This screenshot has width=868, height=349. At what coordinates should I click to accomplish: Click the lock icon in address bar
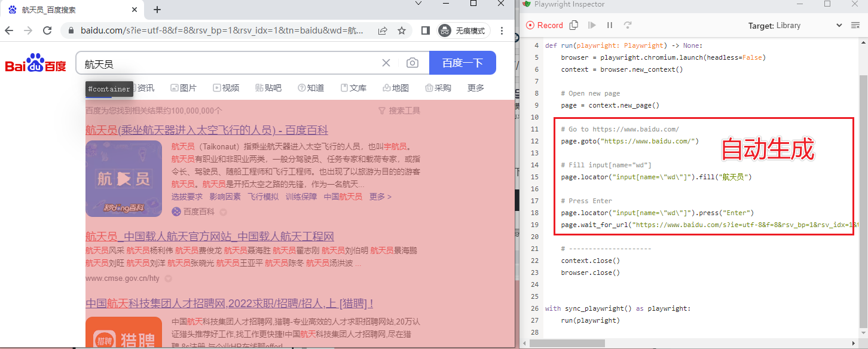(x=71, y=30)
